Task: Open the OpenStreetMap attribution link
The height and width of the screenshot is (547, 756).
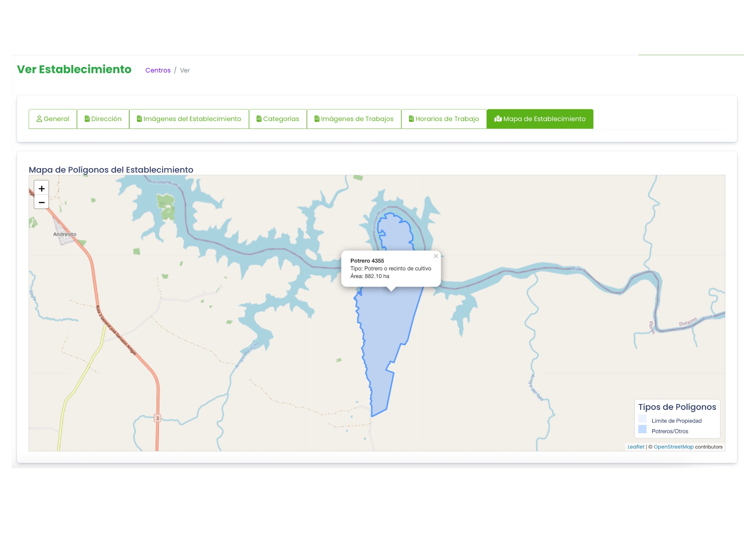Action: point(673,447)
